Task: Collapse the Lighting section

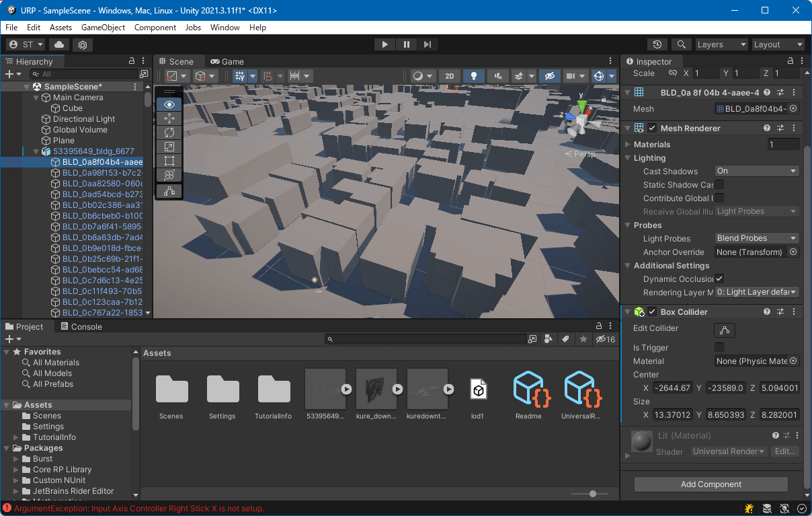Action: [x=628, y=158]
